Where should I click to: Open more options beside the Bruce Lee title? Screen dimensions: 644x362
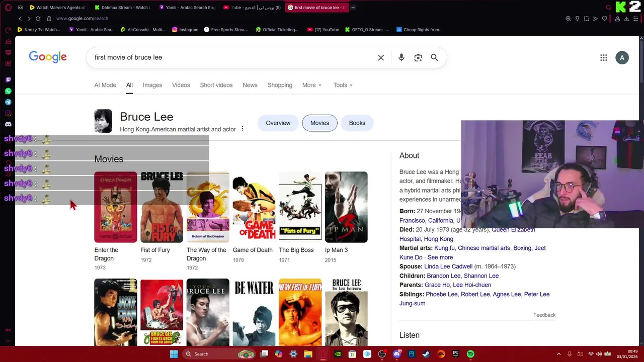point(243,129)
